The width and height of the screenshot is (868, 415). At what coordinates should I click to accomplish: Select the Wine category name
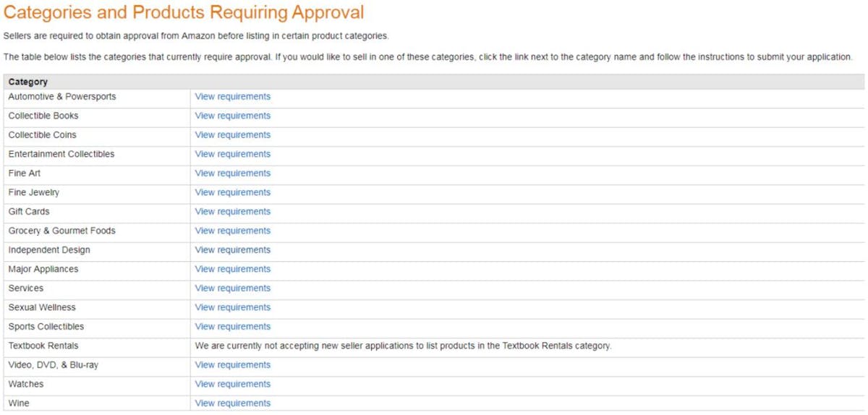tap(19, 403)
